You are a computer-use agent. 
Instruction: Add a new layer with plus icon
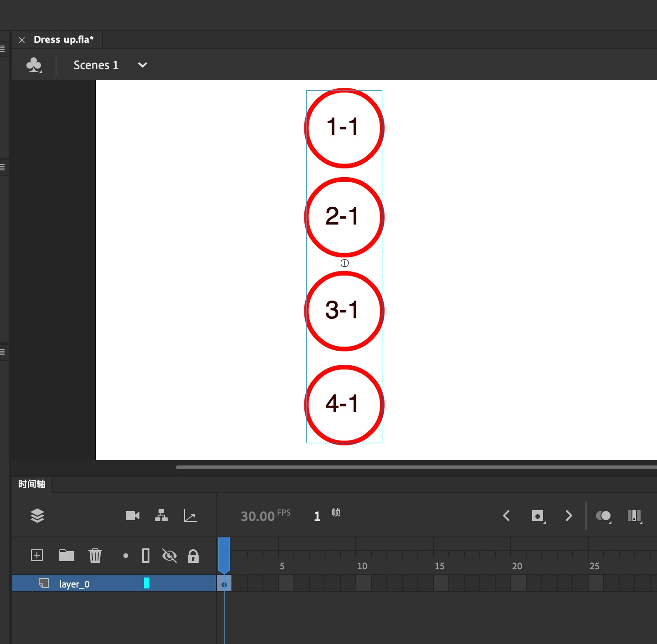(x=37, y=555)
